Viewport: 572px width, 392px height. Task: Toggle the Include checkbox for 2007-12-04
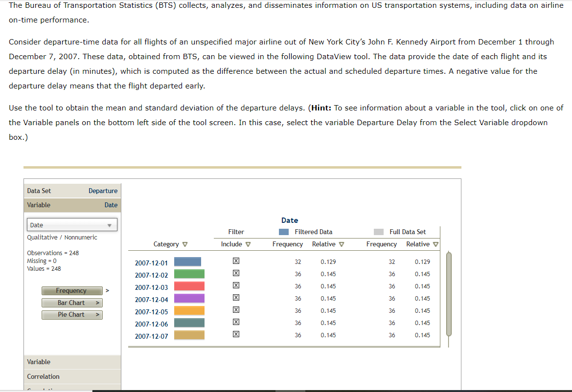(236, 298)
